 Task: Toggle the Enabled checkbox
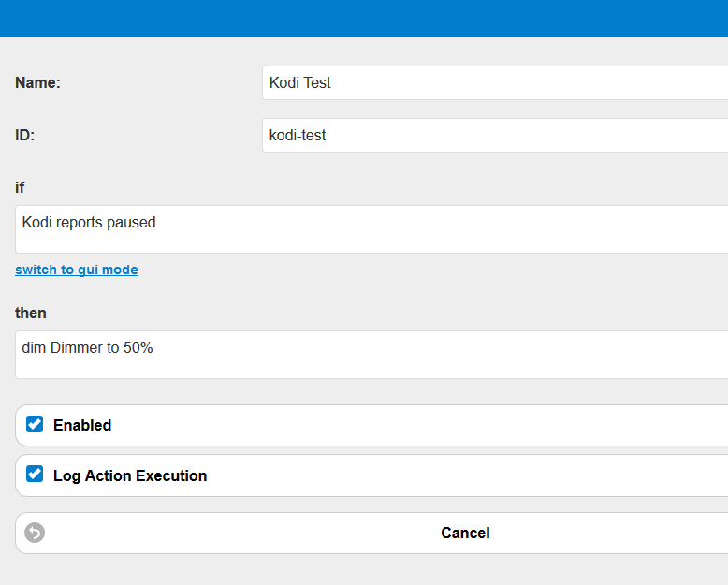pyautogui.click(x=35, y=424)
